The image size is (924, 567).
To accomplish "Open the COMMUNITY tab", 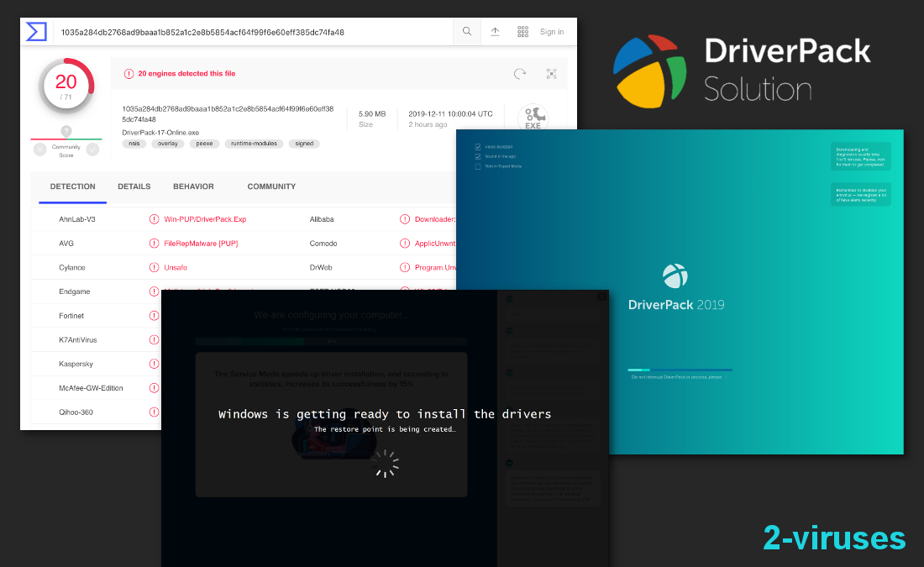I will coord(271,186).
